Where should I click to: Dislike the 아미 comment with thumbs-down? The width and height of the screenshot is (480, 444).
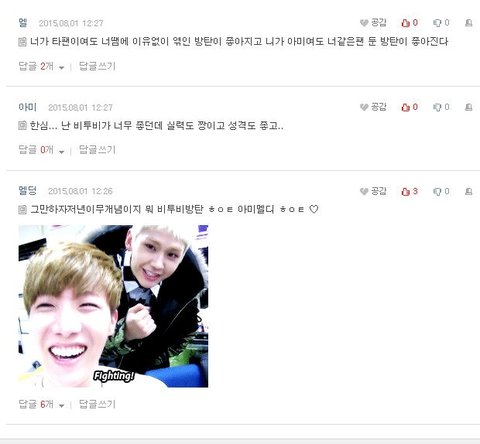tap(437, 107)
